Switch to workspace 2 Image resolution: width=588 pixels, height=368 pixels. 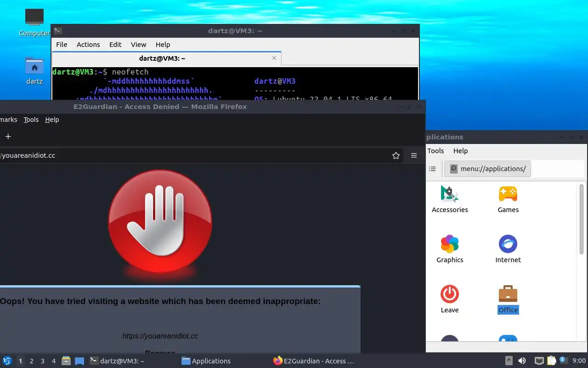pyautogui.click(x=31, y=361)
